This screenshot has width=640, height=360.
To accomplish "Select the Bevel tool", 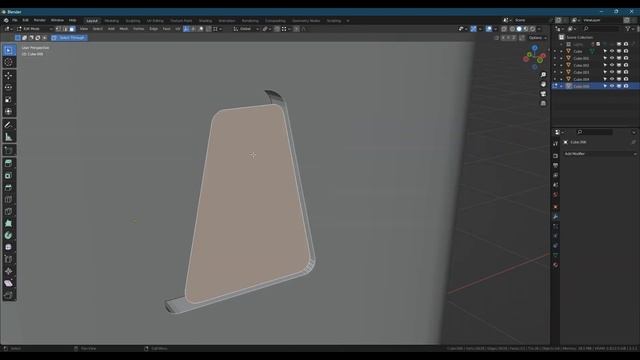I will pyautogui.click(x=9, y=188).
